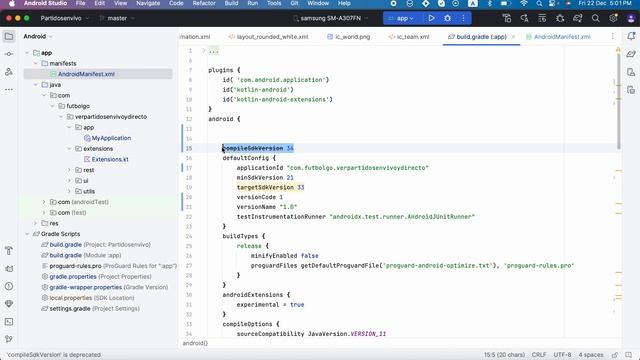
Task: Click the Apply Changes toolbar icon
Action: click(524, 18)
